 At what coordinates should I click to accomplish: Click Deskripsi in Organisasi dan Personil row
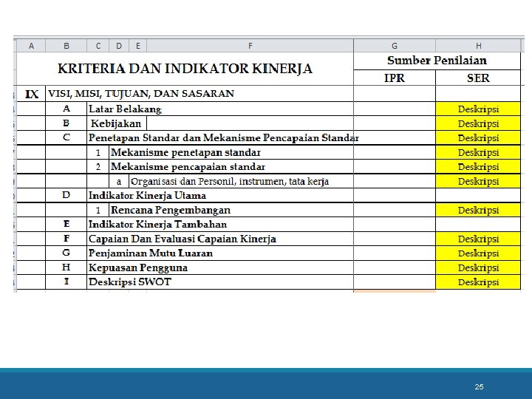[x=478, y=181]
